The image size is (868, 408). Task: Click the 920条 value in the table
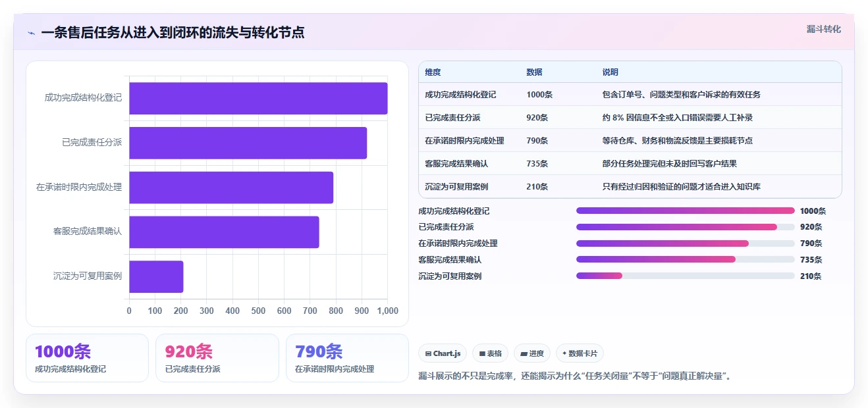pyautogui.click(x=537, y=118)
